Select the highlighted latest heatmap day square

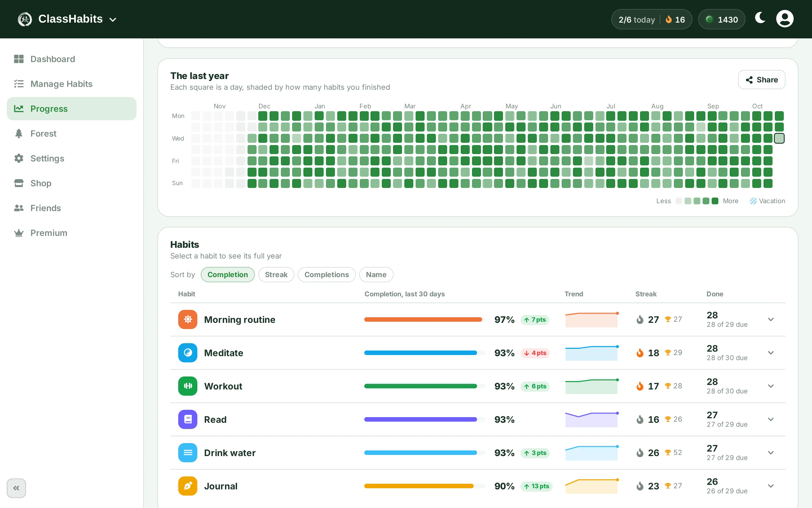pos(779,138)
